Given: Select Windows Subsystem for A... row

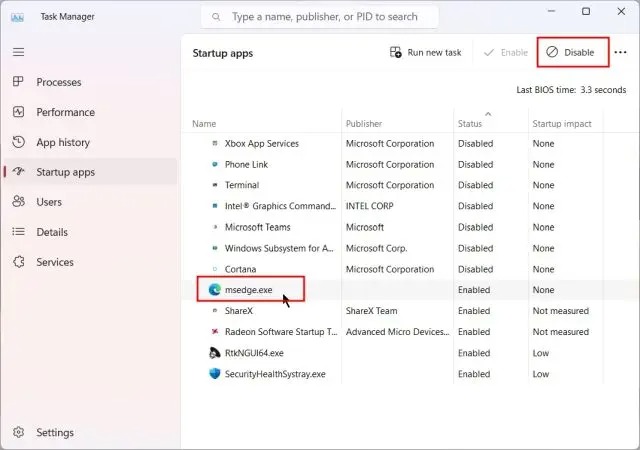Looking at the screenshot, I should click(411, 248).
